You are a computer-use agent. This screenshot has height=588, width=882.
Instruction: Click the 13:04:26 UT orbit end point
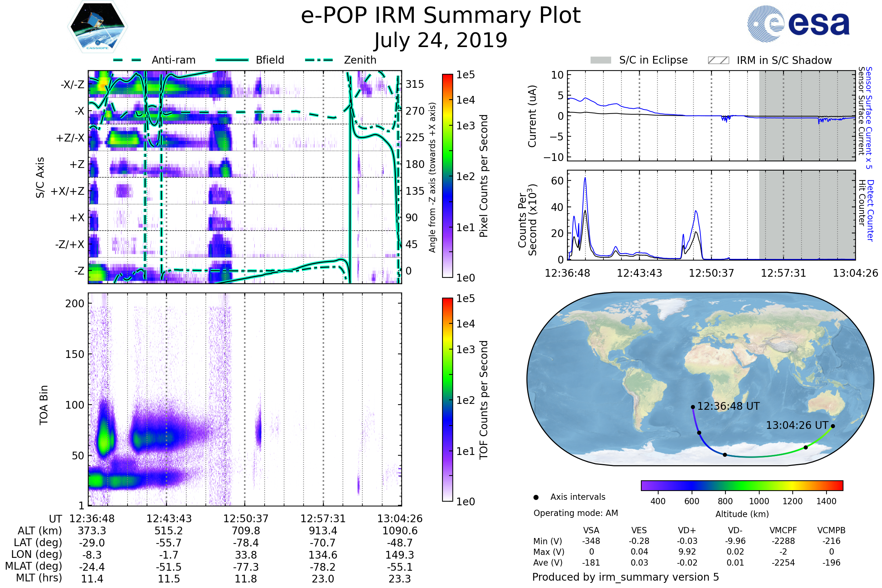tap(833, 426)
